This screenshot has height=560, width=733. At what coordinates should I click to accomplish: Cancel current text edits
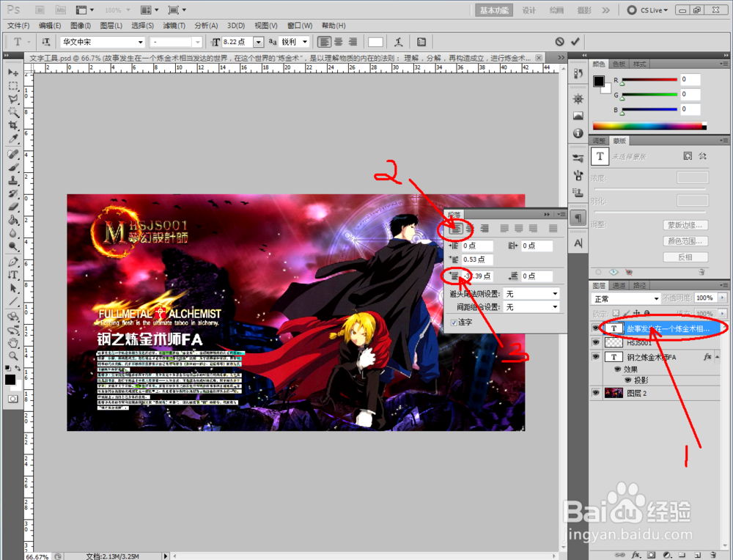coord(559,42)
